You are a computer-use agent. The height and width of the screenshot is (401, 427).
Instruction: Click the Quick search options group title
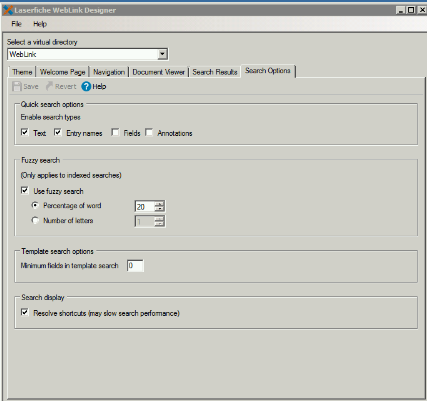tap(52, 104)
